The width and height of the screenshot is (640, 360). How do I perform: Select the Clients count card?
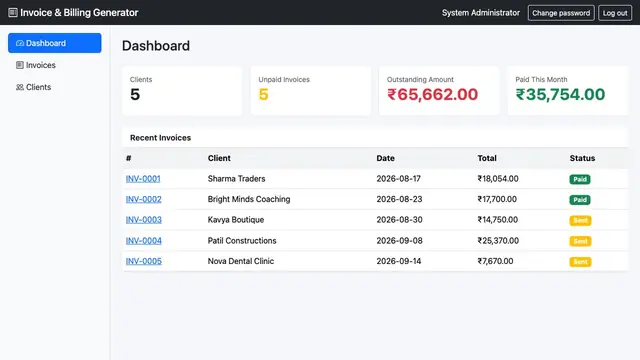pyautogui.click(x=182, y=91)
